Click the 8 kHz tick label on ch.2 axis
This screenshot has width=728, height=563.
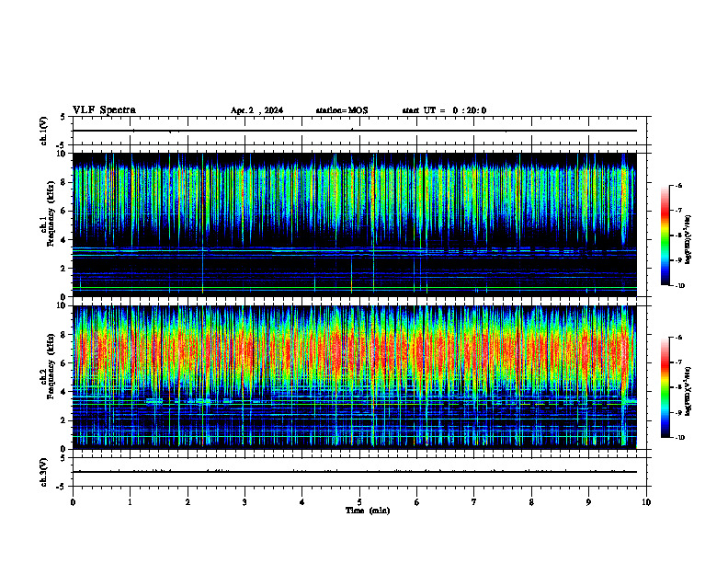(64, 335)
